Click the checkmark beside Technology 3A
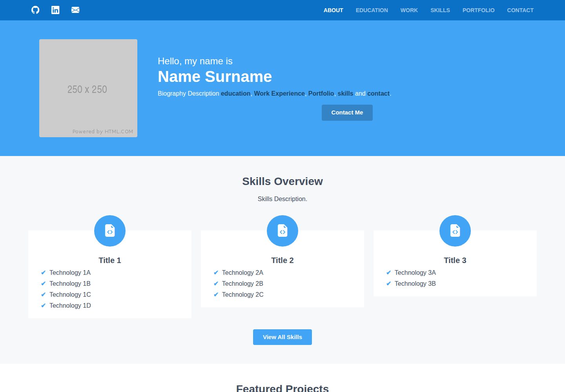 [x=388, y=272]
